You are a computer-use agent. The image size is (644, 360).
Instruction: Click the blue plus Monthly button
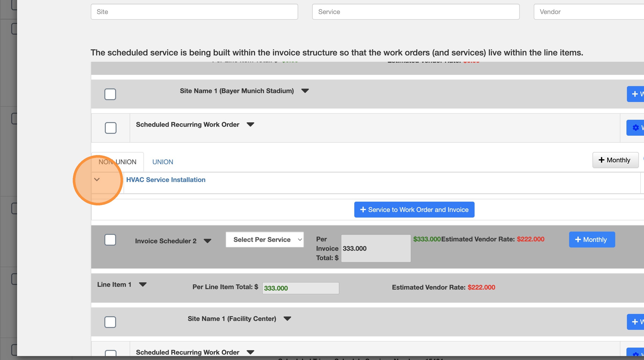[x=592, y=240]
